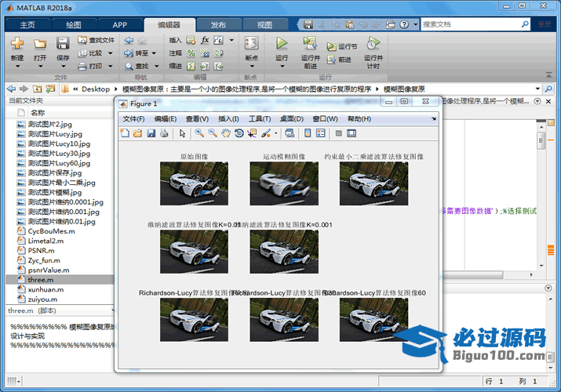Click the Insert Legend icon
The height and width of the screenshot is (392, 561).
pyautogui.click(x=321, y=133)
